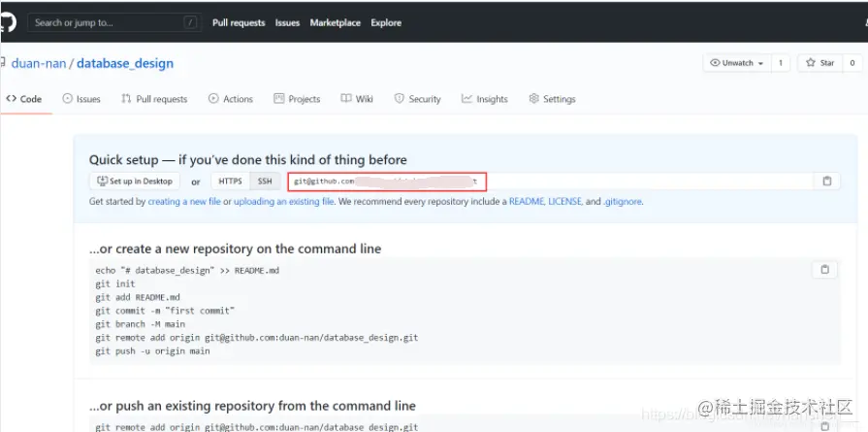868x432 pixels.
Task: Open the Security tab
Action: (417, 99)
